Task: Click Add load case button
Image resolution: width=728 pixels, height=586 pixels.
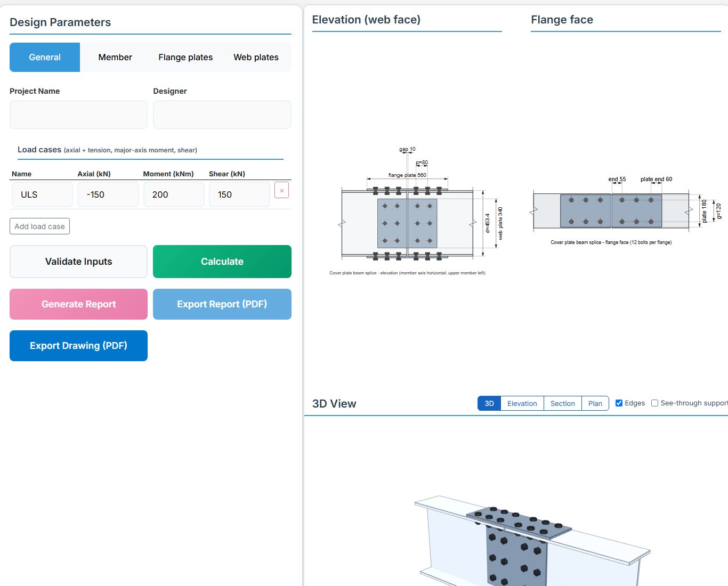Action: click(x=39, y=226)
